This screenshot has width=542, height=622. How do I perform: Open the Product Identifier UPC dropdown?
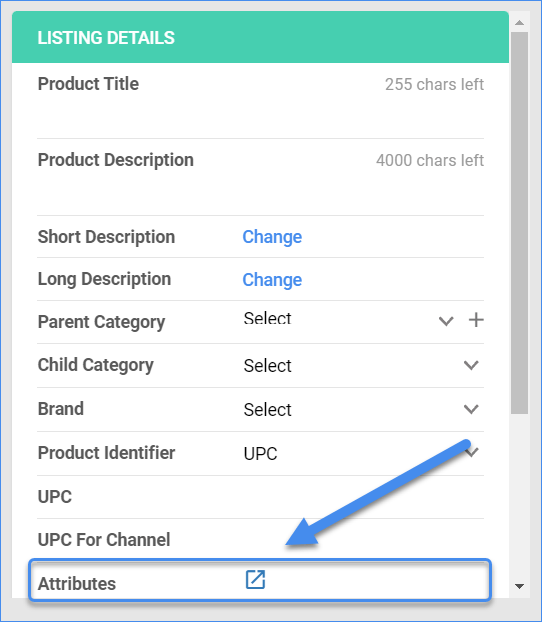click(361, 453)
